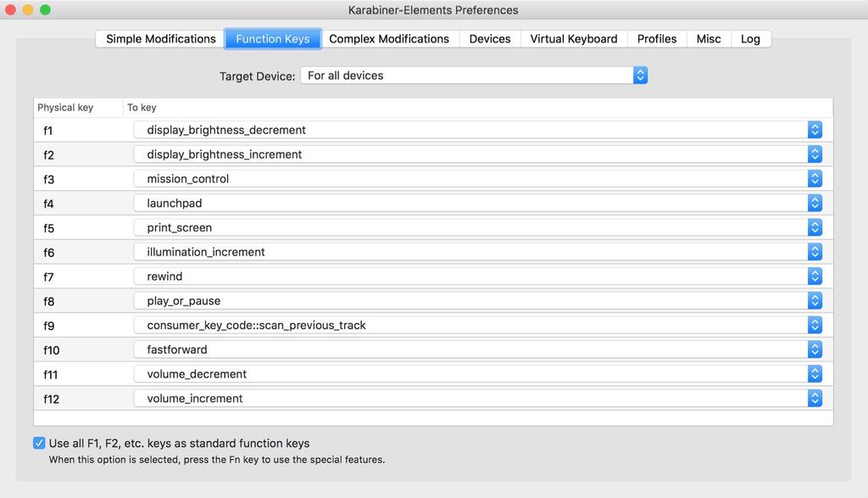Viewport: 868px width, 498px height.
Task: Open the Complex Modifications tab
Action: 389,39
